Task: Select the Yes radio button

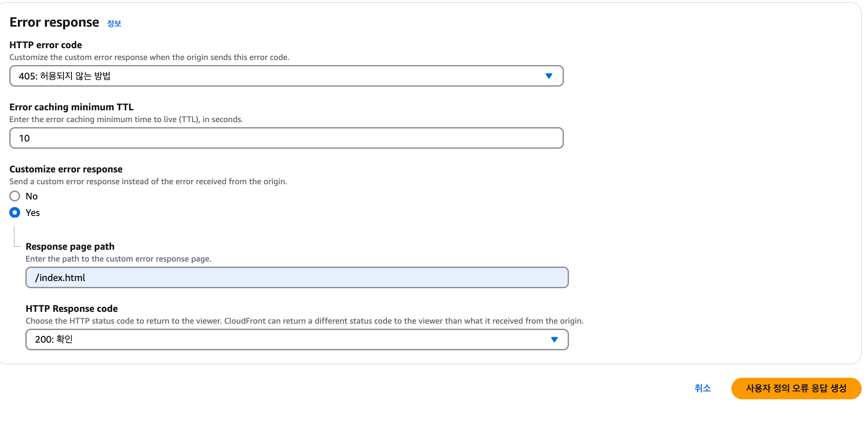Action: (15, 213)
